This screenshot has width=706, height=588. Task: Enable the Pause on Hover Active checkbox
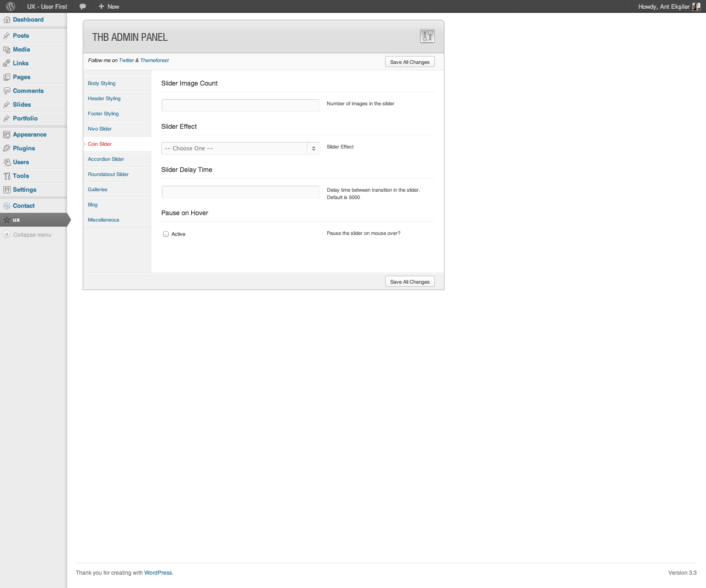166,234
